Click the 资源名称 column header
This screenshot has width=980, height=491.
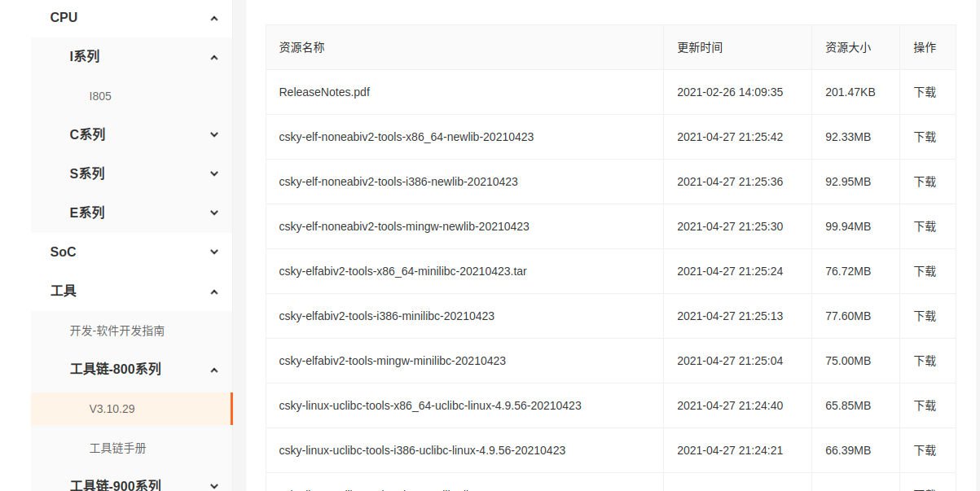click(301, 47)
